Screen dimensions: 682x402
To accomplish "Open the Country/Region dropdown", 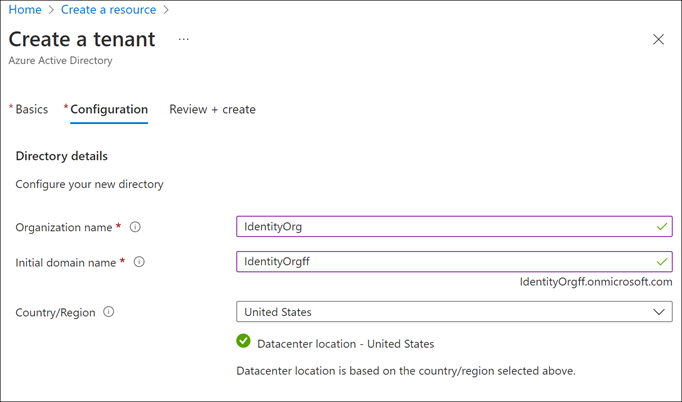I will click(454, 312).
